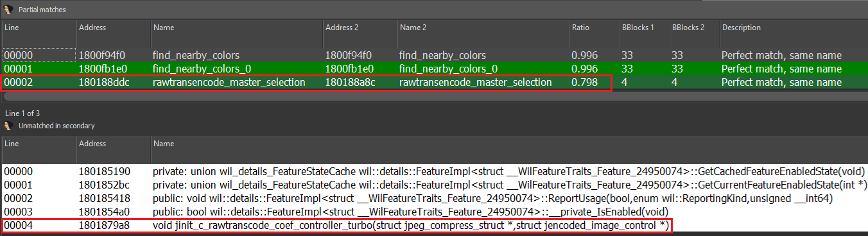Select the jinit_c_rawtranscode_coef_controller_turbo function row
Screen dimensions: 868x236
pyautogui.click(x=434, y=225)
